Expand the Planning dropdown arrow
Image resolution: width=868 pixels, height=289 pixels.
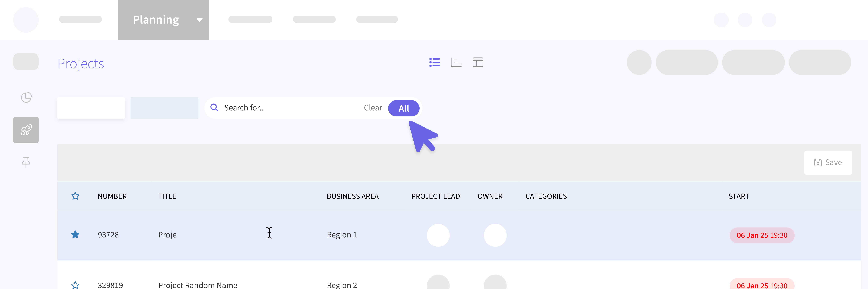[200, 20]
